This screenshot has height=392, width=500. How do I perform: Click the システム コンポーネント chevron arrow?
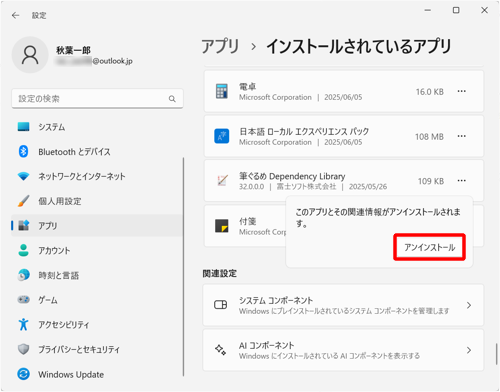(469, 305)
